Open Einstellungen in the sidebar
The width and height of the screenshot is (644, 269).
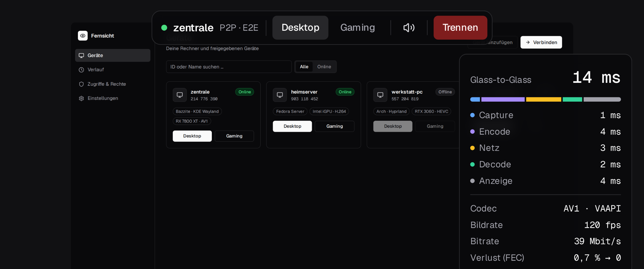(x=113, y=98)
